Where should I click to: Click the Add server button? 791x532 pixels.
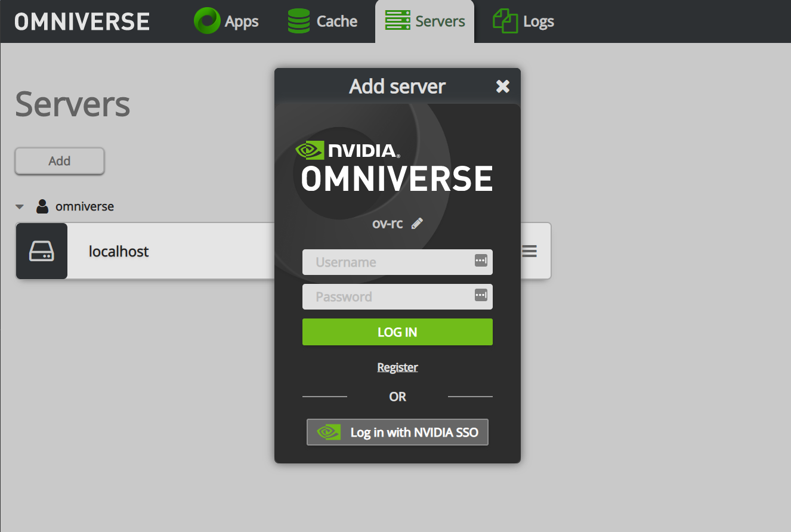pyautogui.click(x=60, y=161)
